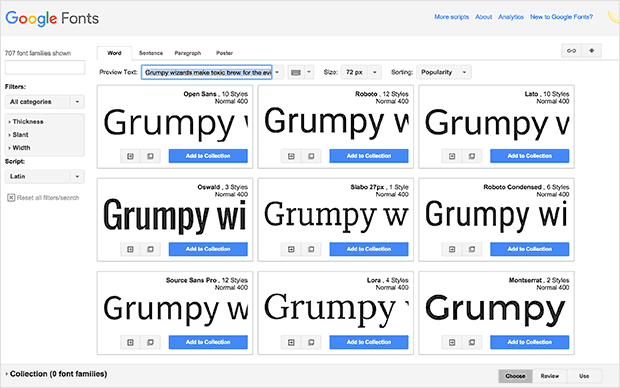Add Oswald to Collection
The image size is (620, 388).
coord(208,249)
